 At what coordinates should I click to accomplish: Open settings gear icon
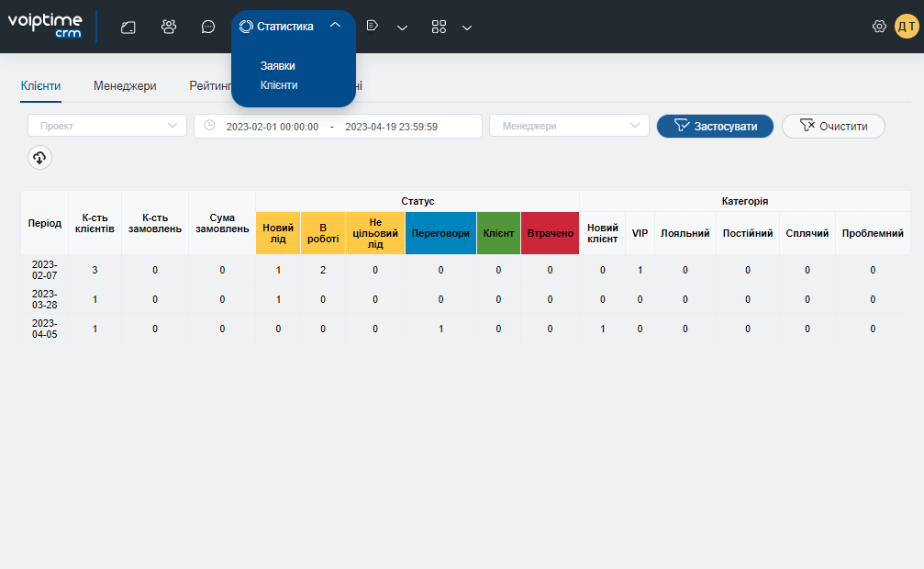(879, 27)
